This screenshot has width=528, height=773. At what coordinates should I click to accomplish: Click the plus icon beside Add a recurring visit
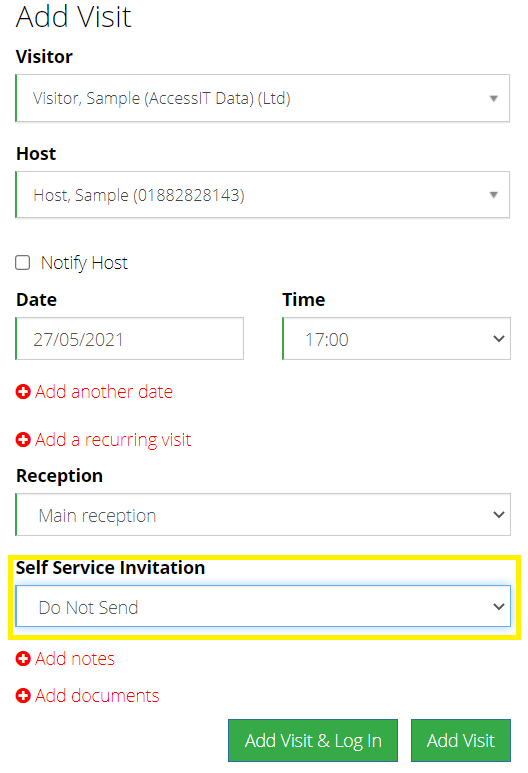point(23,439)
